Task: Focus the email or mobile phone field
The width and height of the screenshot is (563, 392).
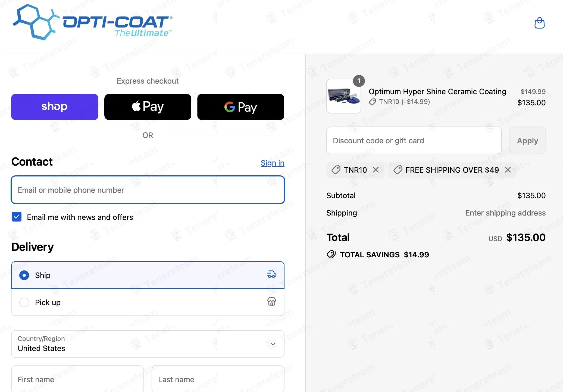Action: point(148,190)
